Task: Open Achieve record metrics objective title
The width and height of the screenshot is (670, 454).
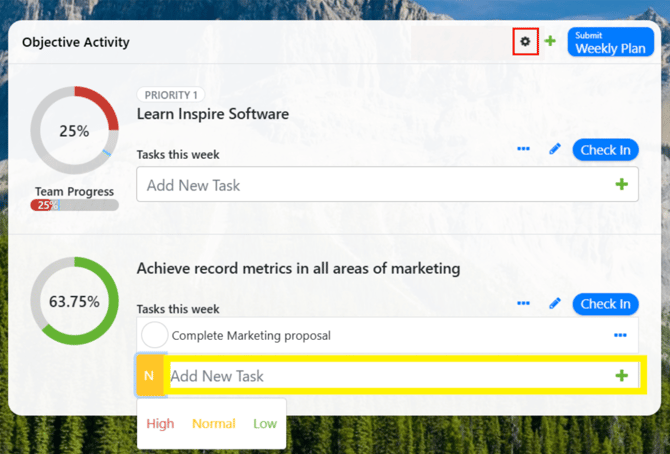Action: (298, 268)
